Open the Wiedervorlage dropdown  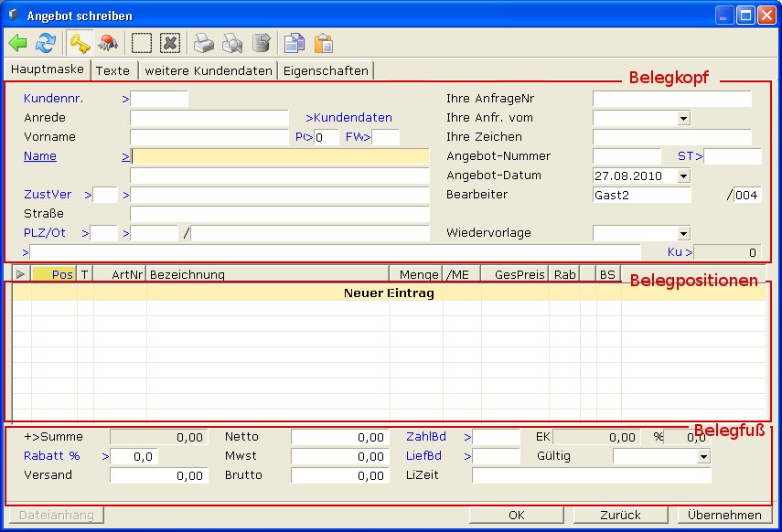683,233
